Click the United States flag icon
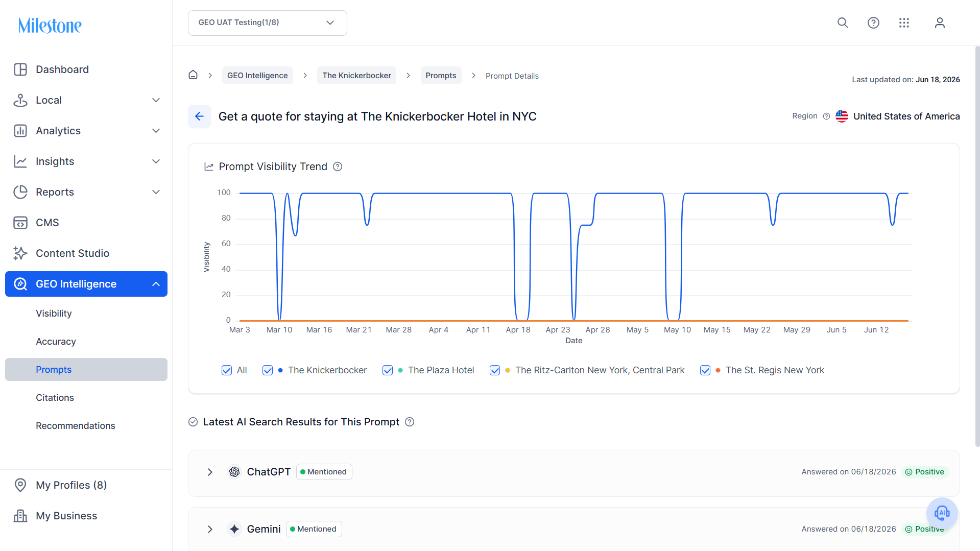Image resolution: width=980 pixels, height=551 pixels. [x=842, y=116]
